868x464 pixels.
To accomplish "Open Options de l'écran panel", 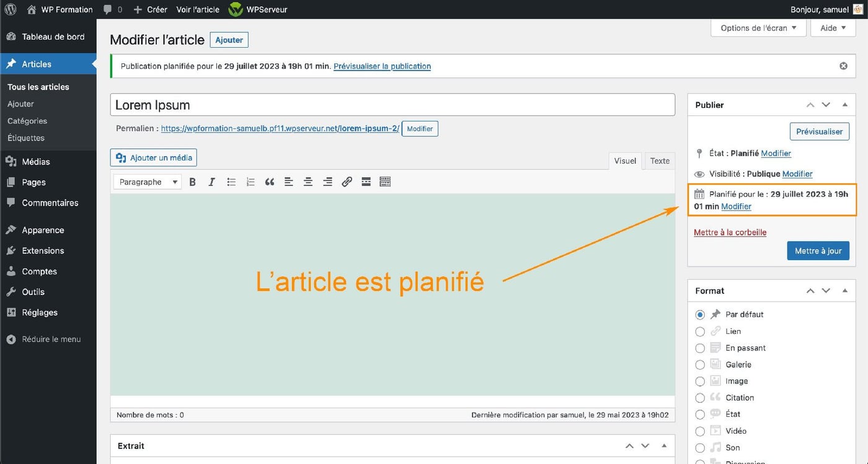I will pyautogui.click(x=758, y=27).
